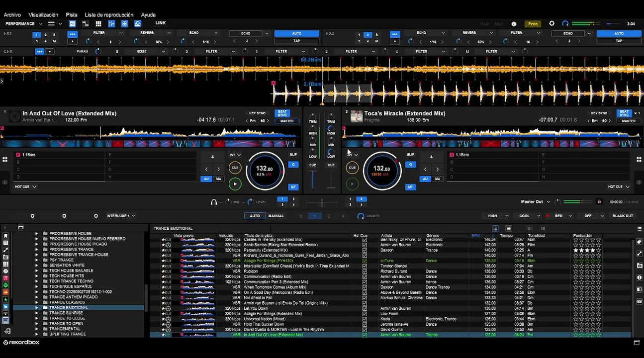Open Lista de reproducción menu
Screen dimensions: 644x358
point(109,15)
